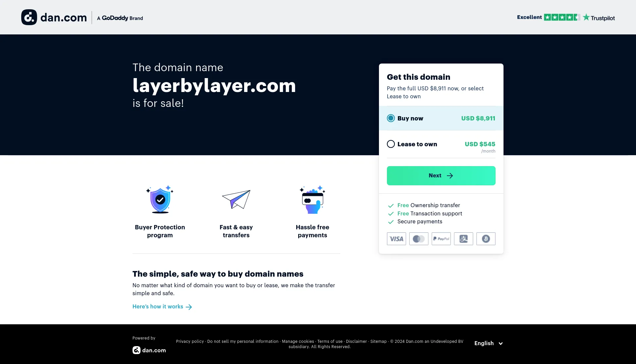Click the Disclaimer footer link
The height and width of the screenshot is (364, 636).
tap(356, 341)
